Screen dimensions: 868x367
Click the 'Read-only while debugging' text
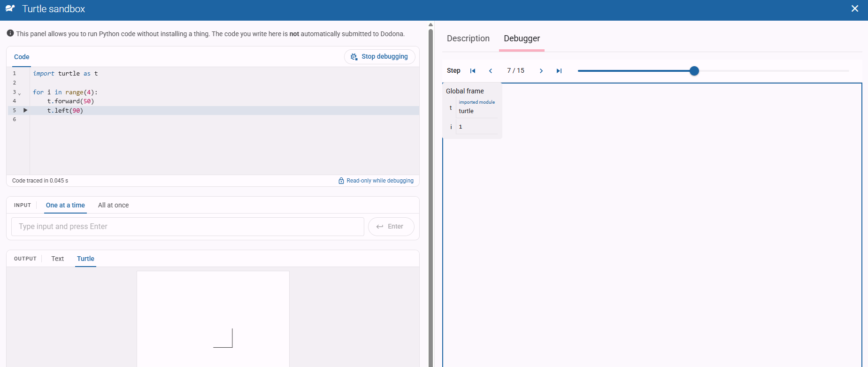tap(380, 181)
